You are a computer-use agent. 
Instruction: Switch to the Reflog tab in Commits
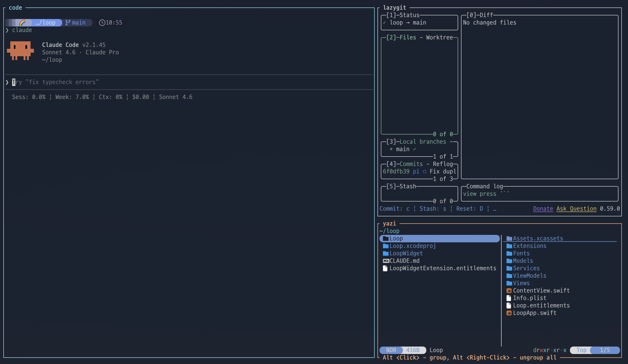[x=442, y=164]
